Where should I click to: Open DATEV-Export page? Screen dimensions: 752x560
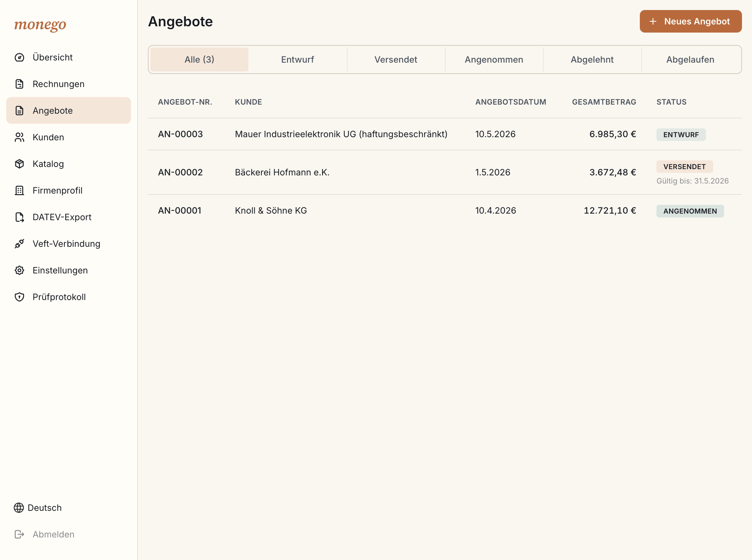69,217
